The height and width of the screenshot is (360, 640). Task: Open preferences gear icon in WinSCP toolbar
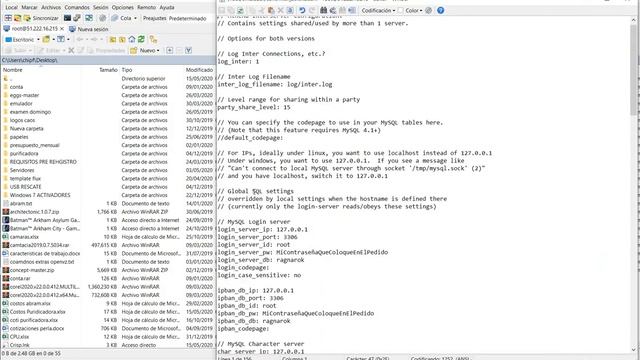pos(102,18)
